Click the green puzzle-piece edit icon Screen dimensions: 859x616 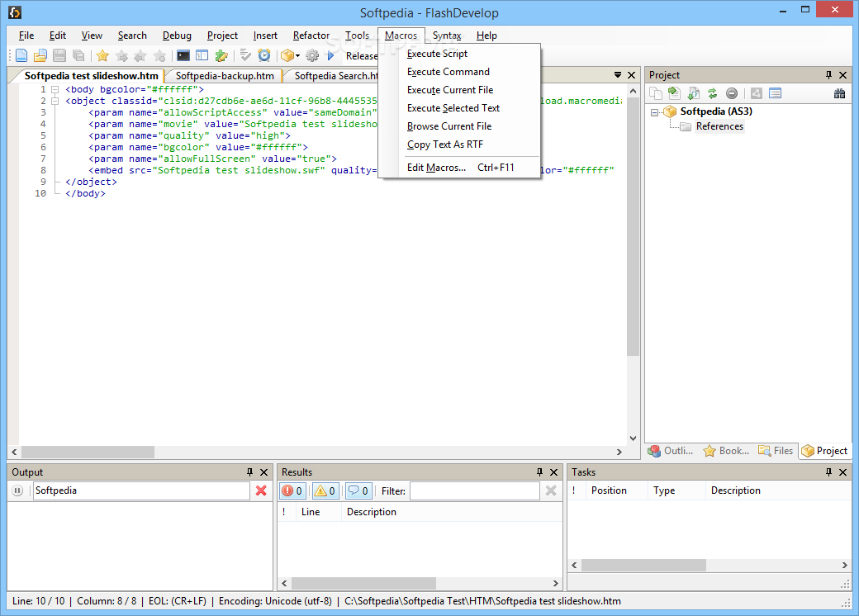click(221, 55)
